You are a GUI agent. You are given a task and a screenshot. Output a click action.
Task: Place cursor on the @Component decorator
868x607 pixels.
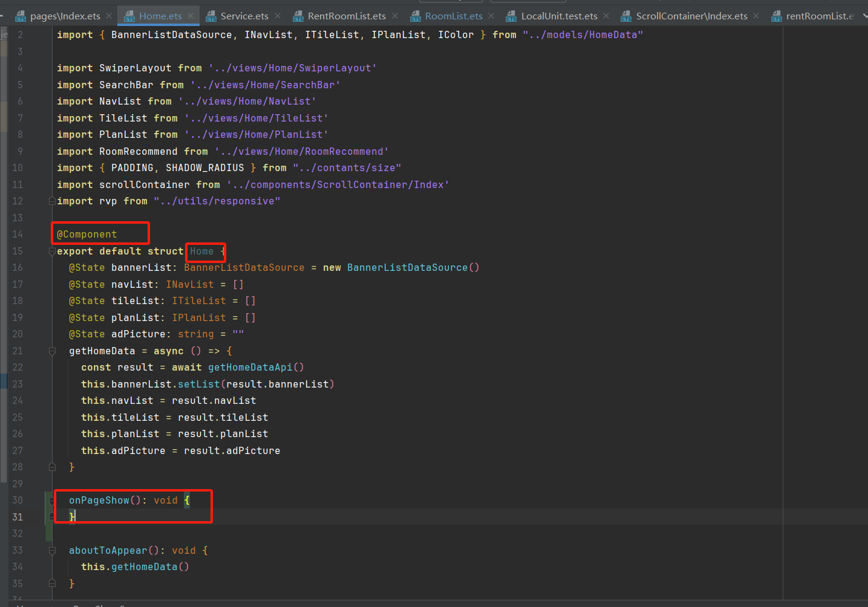tap(87, 235)
